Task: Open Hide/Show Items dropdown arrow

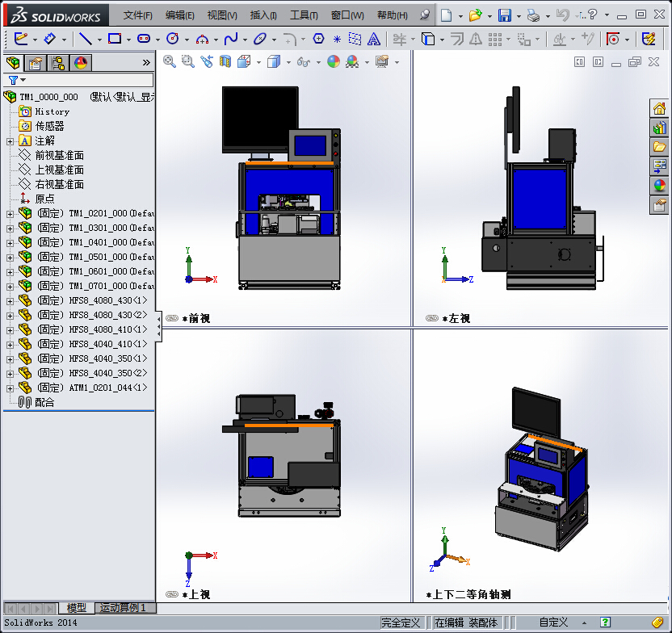Action: (318, 62)
